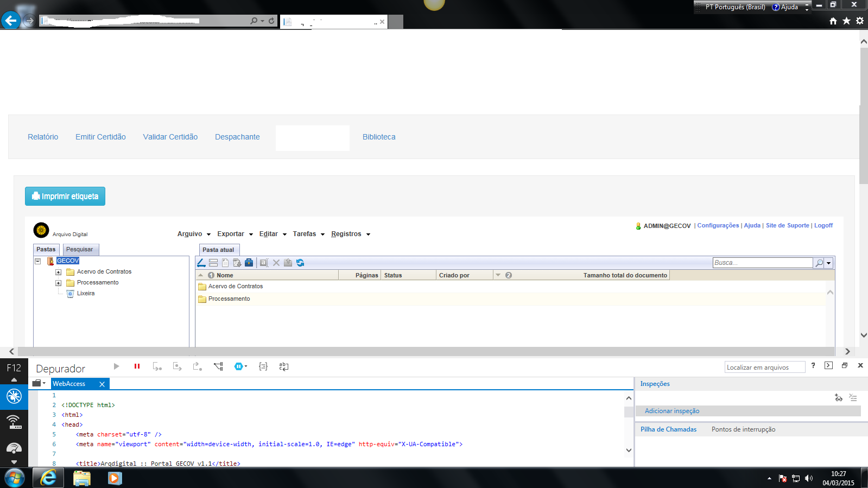Open the Arquivo dropdown menu
Screen dimensions: 868x488
[194, 234]
